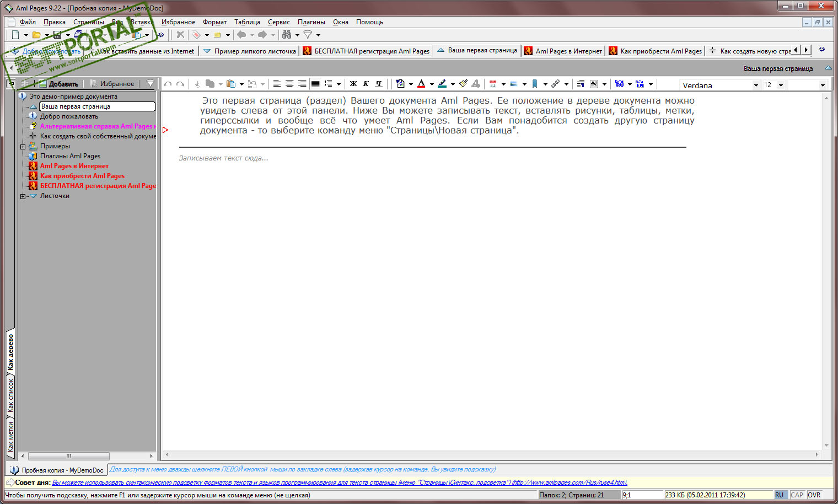The width and height of the screenshot is (838, 504).
Task: Set justified text alignment
Action: coord(315,84)
